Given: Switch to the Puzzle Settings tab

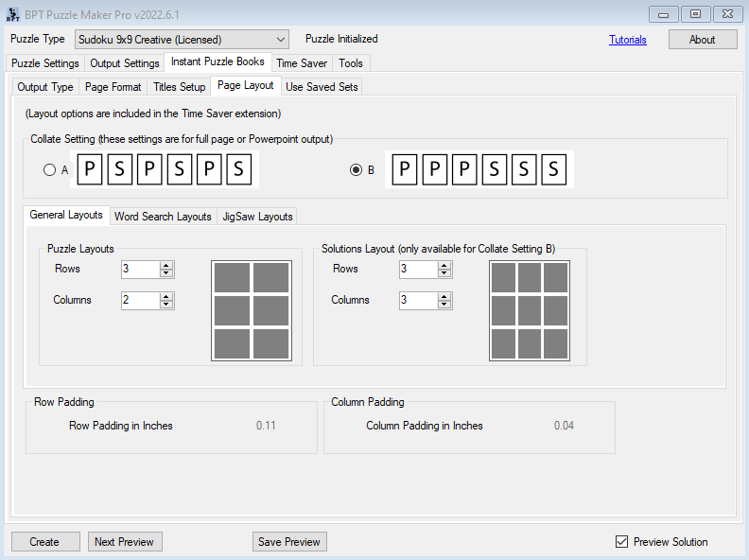Looking at the screenshot, I should pyautogui.click(x=44, y=63).
